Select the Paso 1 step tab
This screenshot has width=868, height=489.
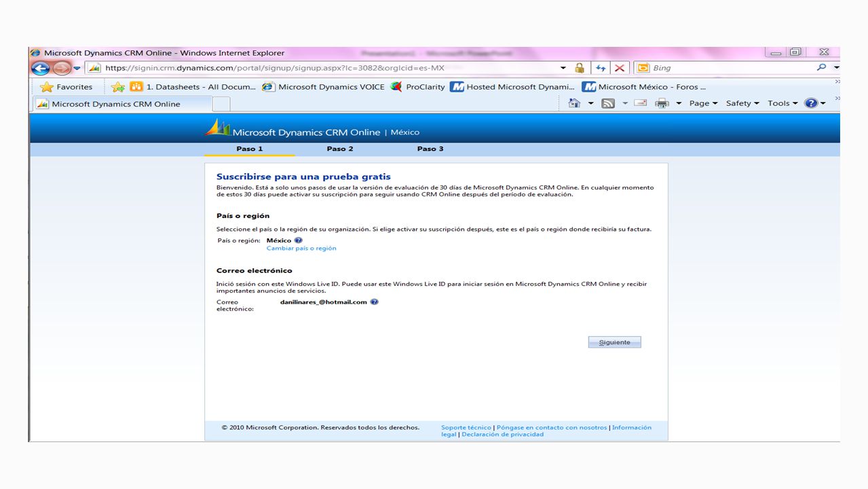point(249,149)
